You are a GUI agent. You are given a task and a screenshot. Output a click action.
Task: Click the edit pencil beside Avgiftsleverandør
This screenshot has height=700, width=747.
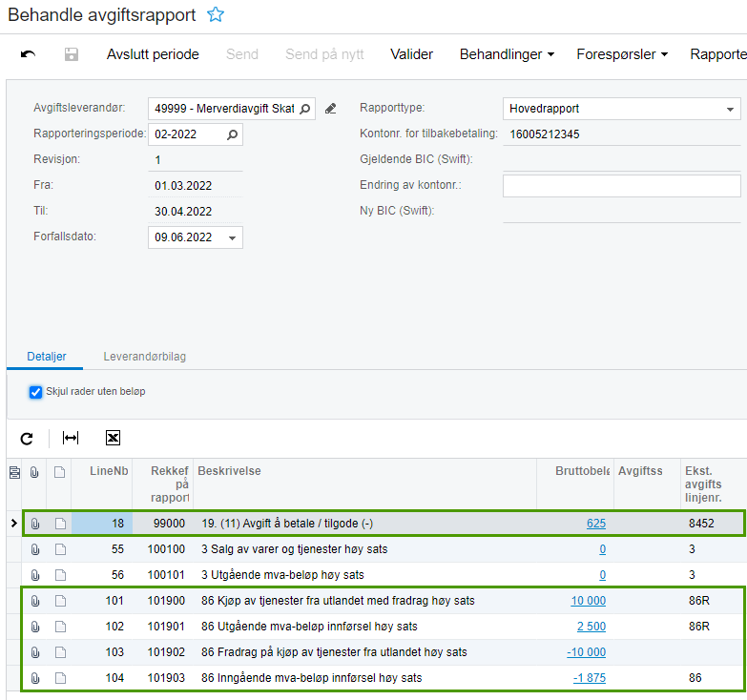point(331,109)
